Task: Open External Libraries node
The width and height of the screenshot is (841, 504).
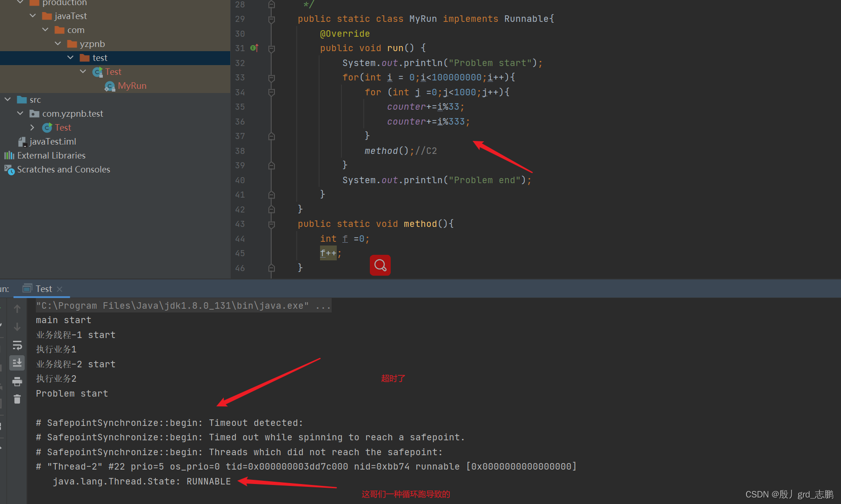Action: pyautogui.click(x=51, y=155)
